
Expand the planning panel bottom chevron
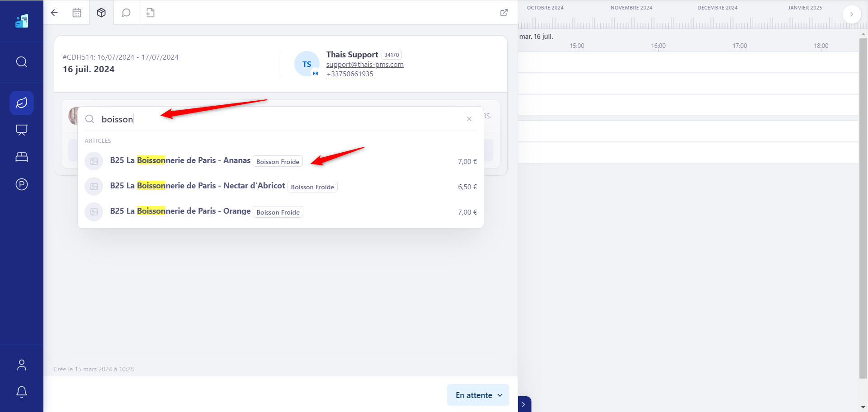524,404
